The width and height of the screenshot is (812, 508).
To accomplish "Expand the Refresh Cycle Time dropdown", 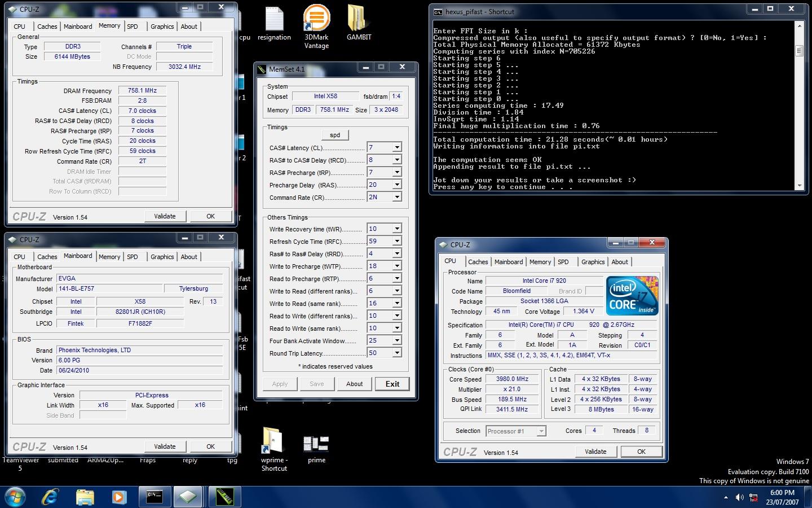I will click(x=396, y=241).
